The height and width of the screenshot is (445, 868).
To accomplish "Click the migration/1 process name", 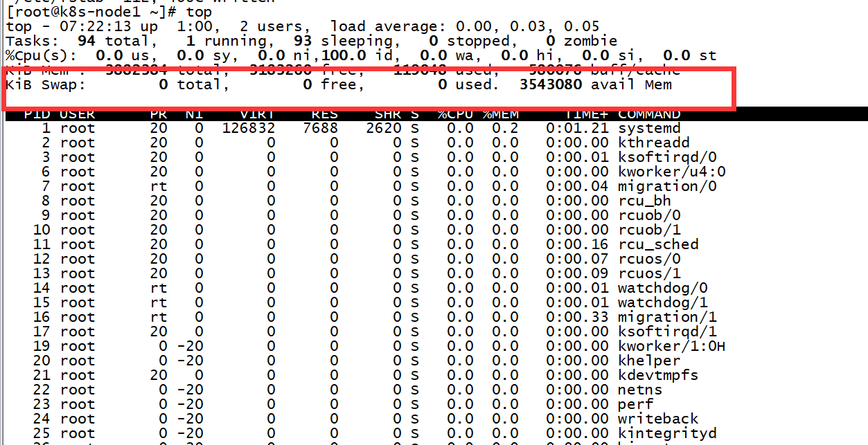I will click(667, 317).
